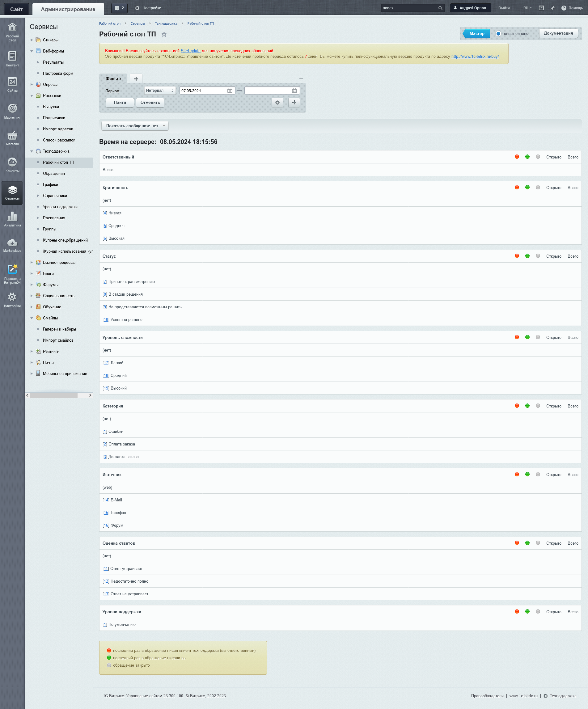Click Сервисы breadcrumb link

(137, 23)
